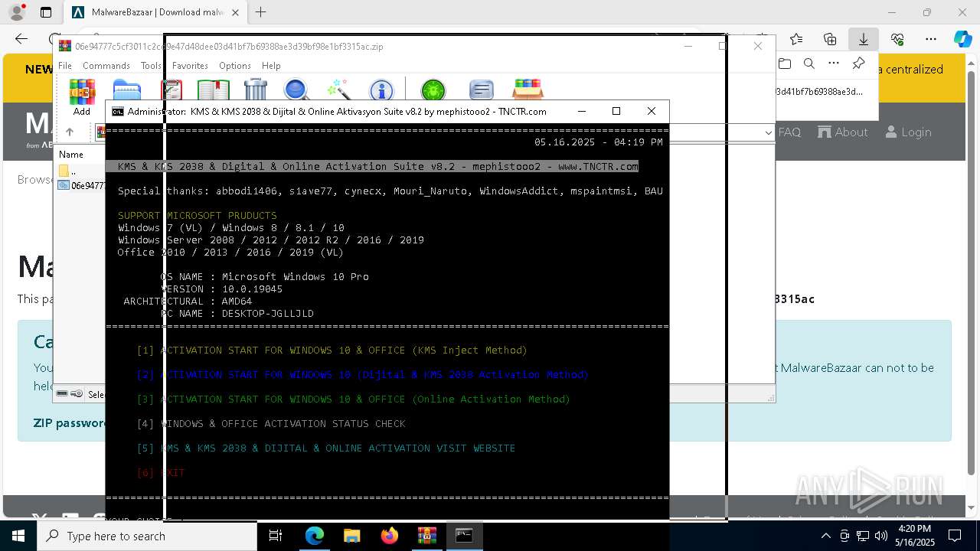Search downloads in Edge downloads popup
The height and width of the screenshot is (551, 980).
pyautogui.click(x=809, y=64)
